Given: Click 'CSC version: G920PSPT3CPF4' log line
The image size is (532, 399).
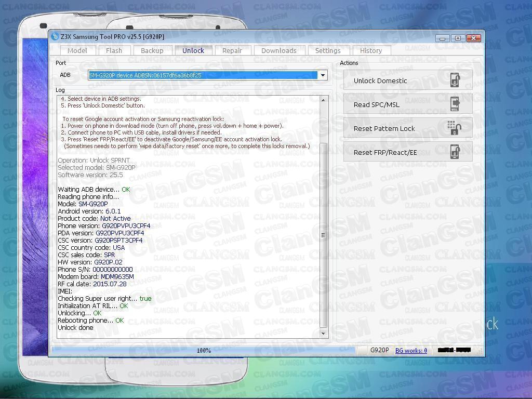Looking at the screenshot, I should coord(100,240).
